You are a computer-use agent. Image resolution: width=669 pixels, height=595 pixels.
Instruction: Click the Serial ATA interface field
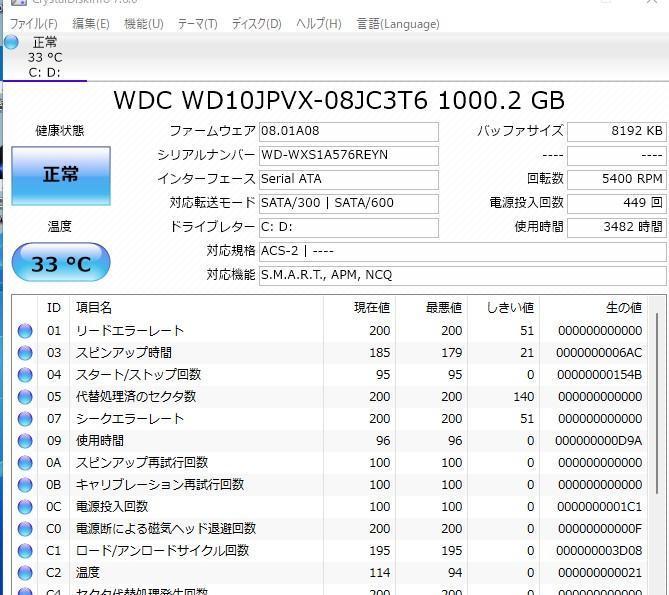pyautogui.click(x=349, y=179)
